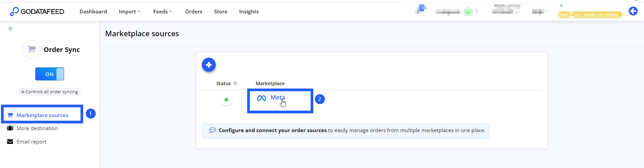Click the GoDataFeed logo
Screen dimensions: 644x168
[x=37, y=11]
